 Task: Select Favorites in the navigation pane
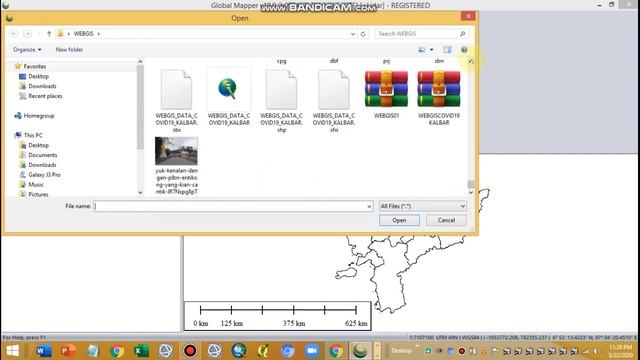[x=35, y=66]
